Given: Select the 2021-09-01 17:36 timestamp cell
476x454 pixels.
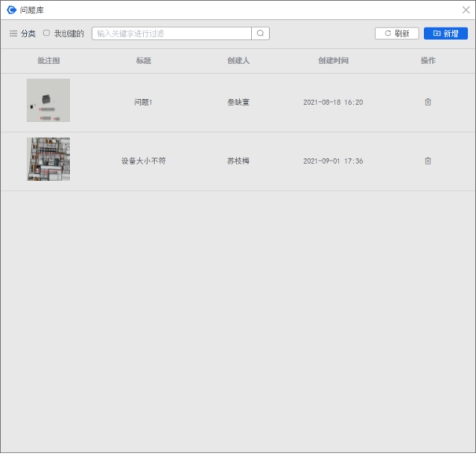Looking at the screenshot, I should [x=333, y=161].
